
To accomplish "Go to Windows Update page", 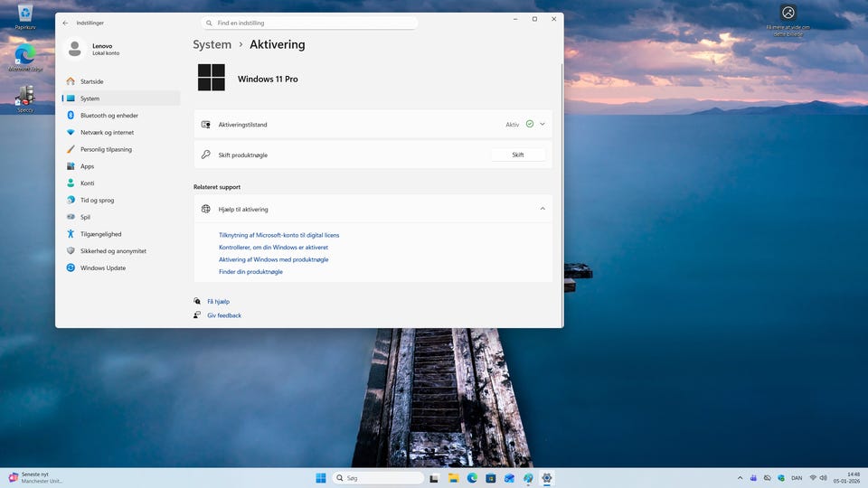I will pyautogui.click(x=102, y=268).
